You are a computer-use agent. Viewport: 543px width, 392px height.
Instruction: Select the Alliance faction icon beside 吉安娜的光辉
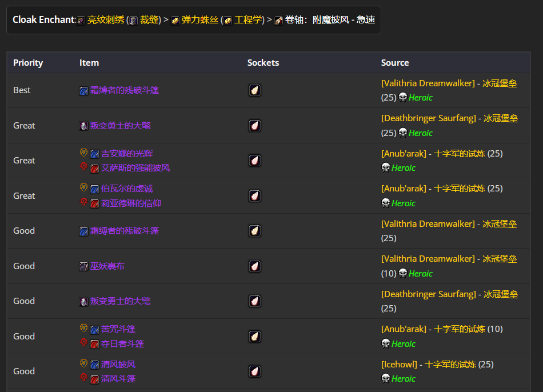point(82,153)
